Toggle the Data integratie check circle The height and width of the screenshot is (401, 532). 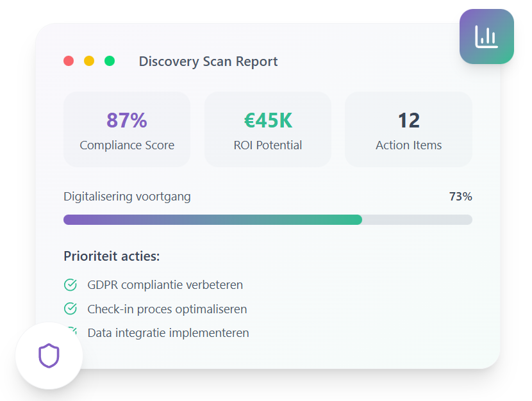click(x=74, y=331)
